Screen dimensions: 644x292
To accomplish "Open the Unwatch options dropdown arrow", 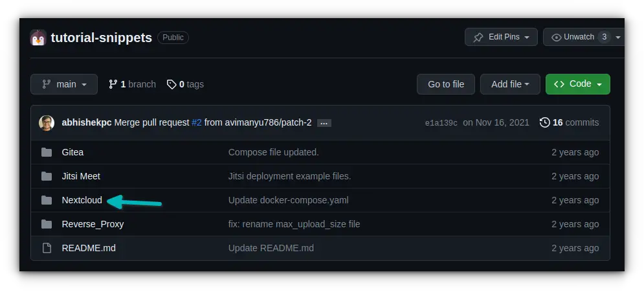I will click(617, 38).
